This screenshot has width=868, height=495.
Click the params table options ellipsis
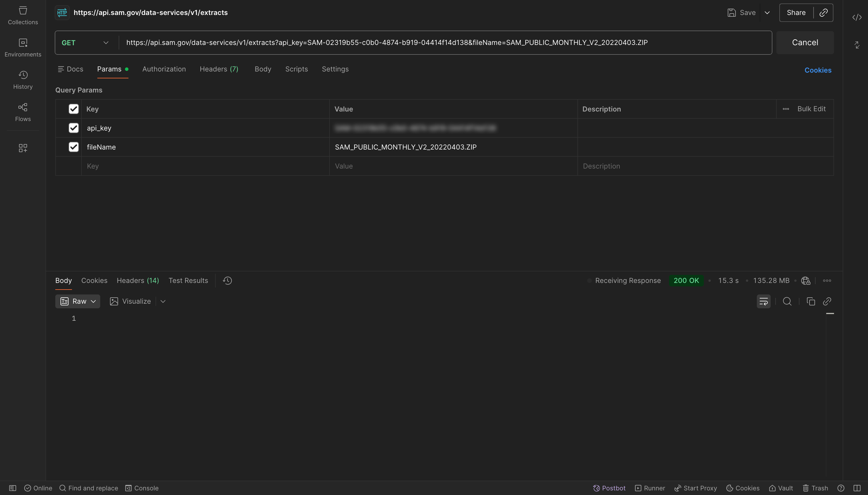[x=786, y=109]
